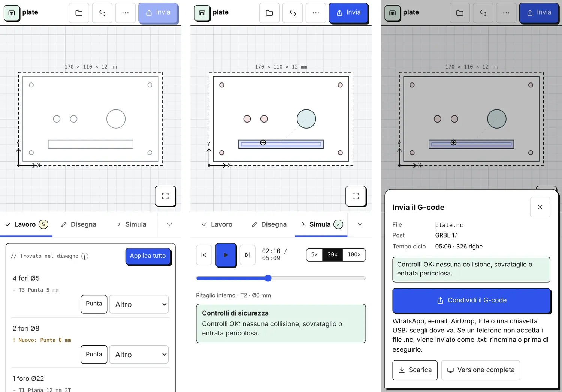Viewport: 562px width, 392px height.
Task: Click Simula tab in middle panel
Action: [x=321, y=224]
